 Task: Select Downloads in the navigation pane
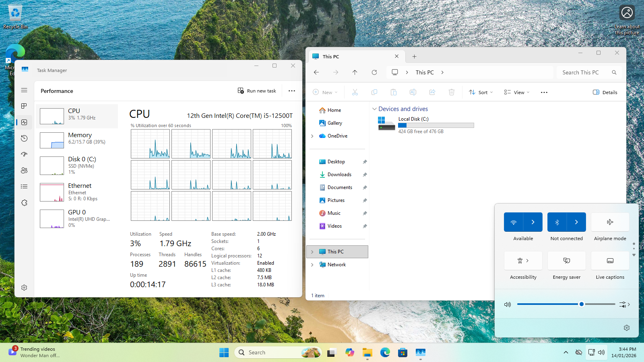[339, 175]
